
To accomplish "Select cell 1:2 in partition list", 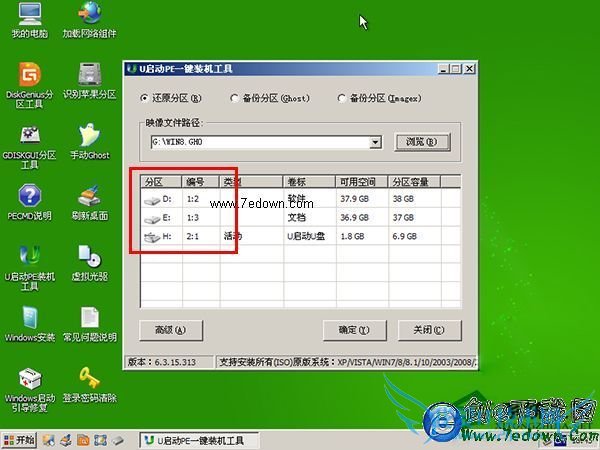I will pos(193,199).
